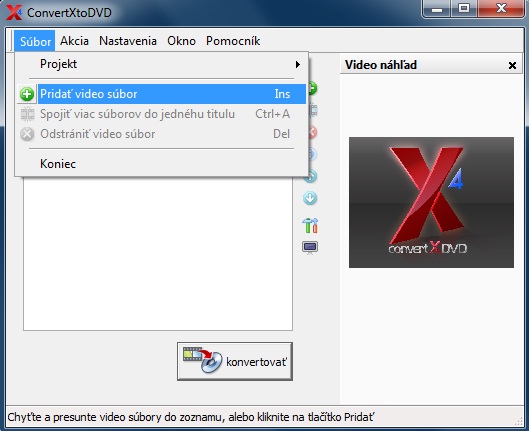Click the move-down arrow toolbar icon
This screenshot has width=529, height=431.
pyautogui.click(x=310, y=198)
